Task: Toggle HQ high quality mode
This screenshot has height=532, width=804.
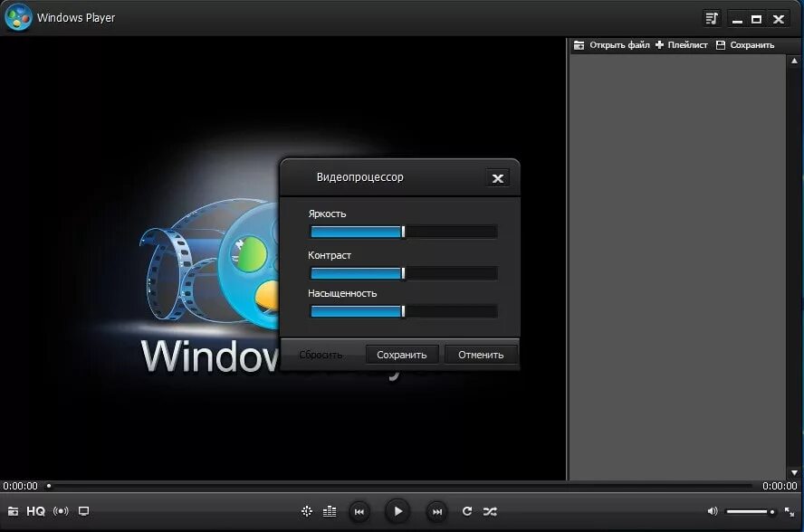Action: tap(35, 511)
